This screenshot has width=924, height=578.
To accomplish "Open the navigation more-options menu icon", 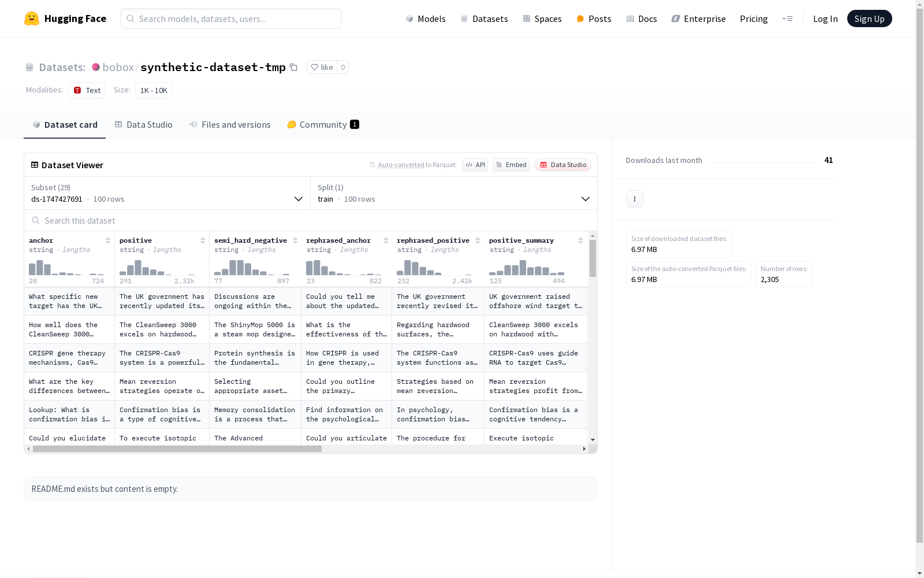I will [x=787, y=18].
